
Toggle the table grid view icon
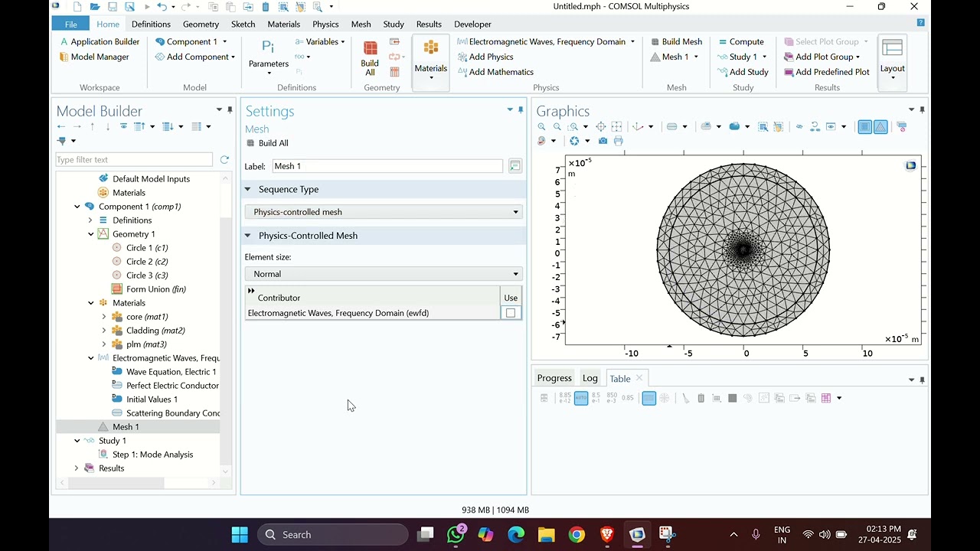(649, 398)
